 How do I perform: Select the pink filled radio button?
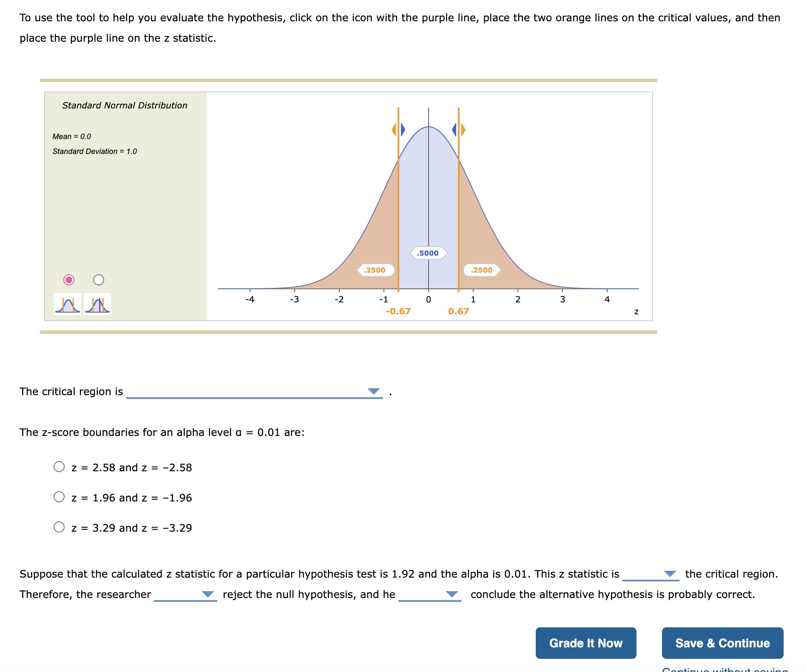[x=69, y=279]
